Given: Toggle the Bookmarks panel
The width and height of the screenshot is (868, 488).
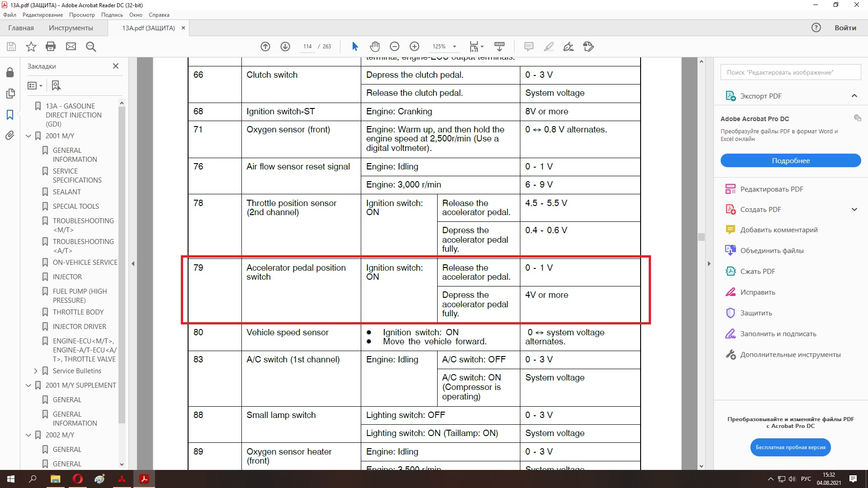Looking at the screenshot, I should click(x=10, y=115).
